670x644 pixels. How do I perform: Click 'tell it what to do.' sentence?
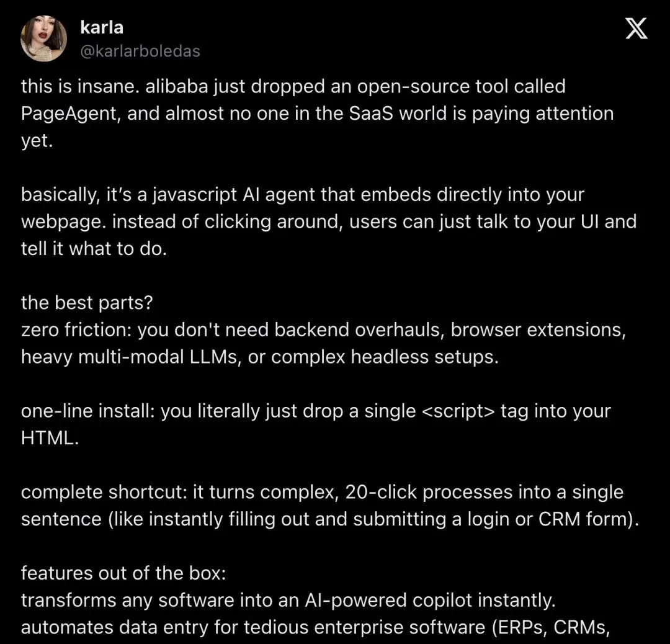click(94, 249)
